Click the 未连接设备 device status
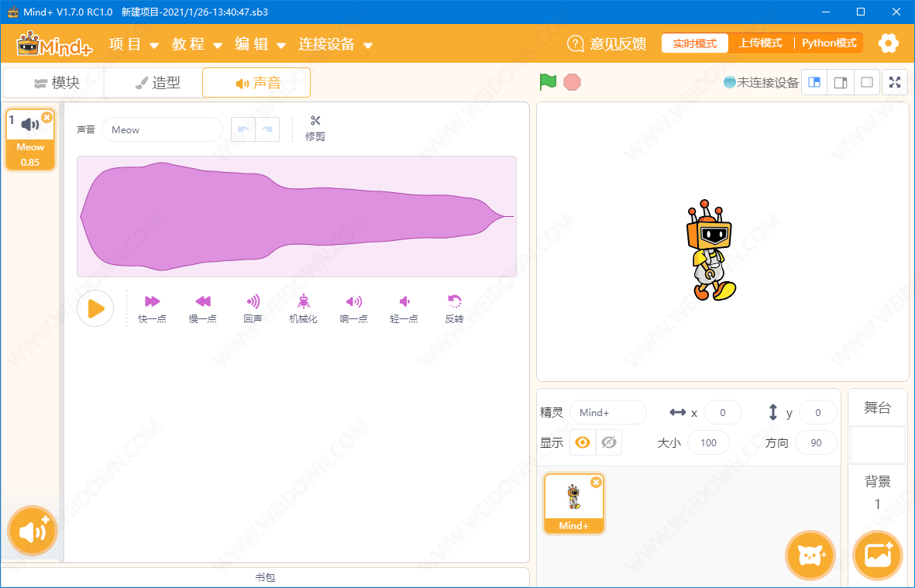Viewport: 915px width, 588px height. (x=761, y=83)
